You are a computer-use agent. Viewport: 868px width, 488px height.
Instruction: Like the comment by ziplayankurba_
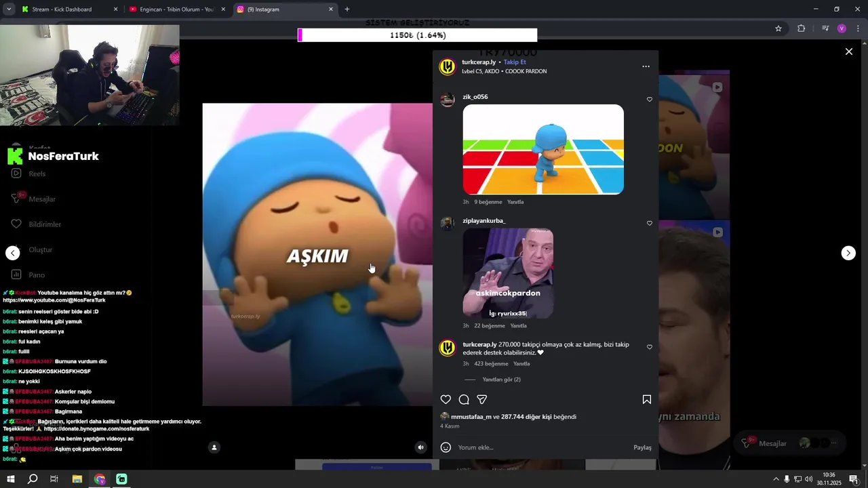coord(650,224)
